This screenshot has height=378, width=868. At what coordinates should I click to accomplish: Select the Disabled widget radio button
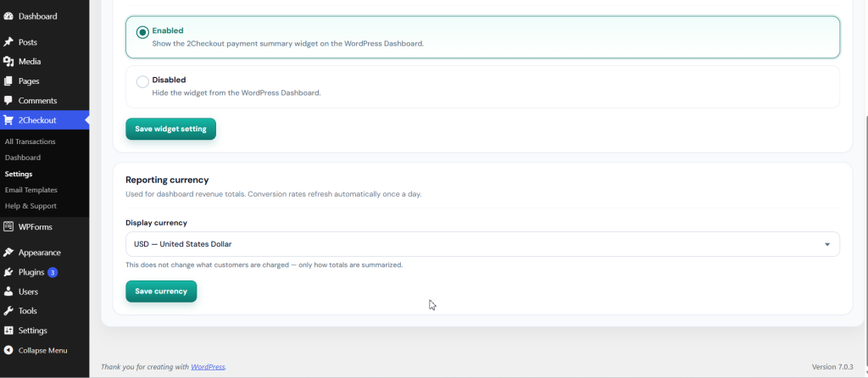click(142, 82)
